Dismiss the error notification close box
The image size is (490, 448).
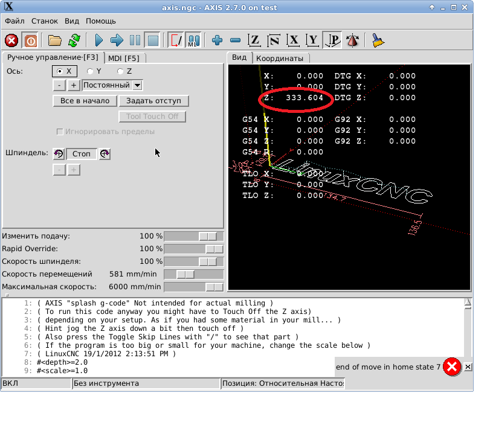coord(468,367)
